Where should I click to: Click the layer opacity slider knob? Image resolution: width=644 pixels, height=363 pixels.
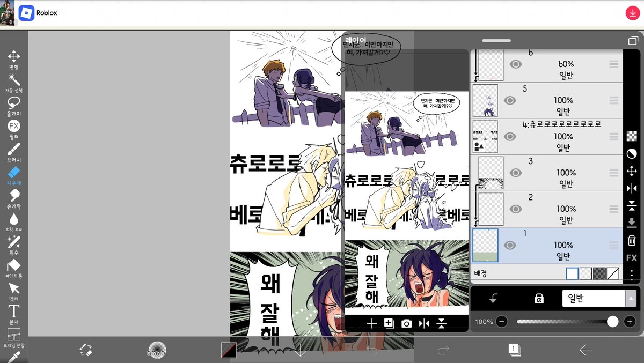(x=612, y=322)
